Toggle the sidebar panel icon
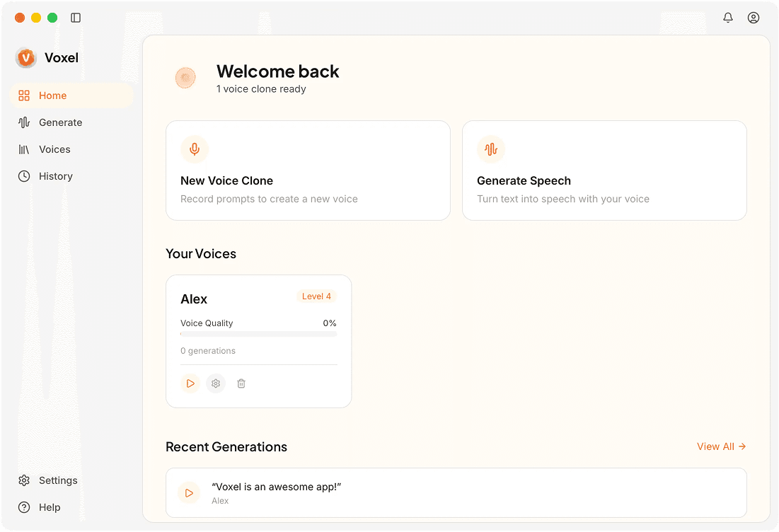This screenshot has width=779, height=532. tap(76, 18)
